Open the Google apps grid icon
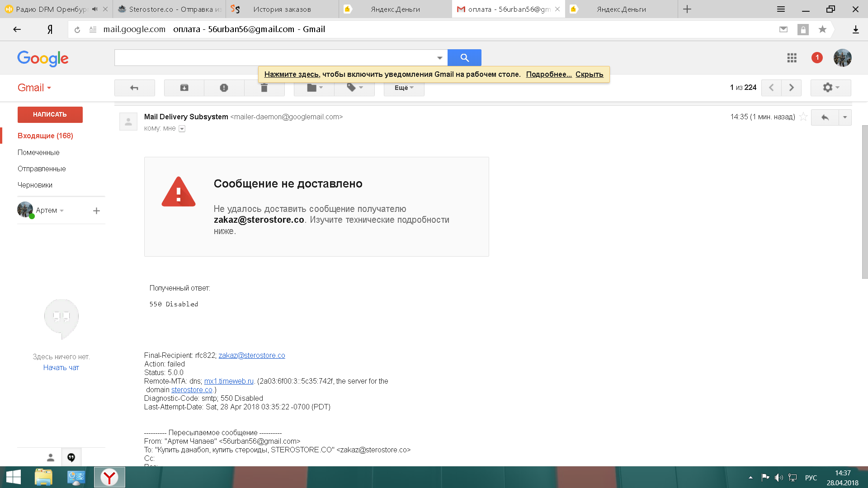This screenshot has height=488, width=868. 792,58
